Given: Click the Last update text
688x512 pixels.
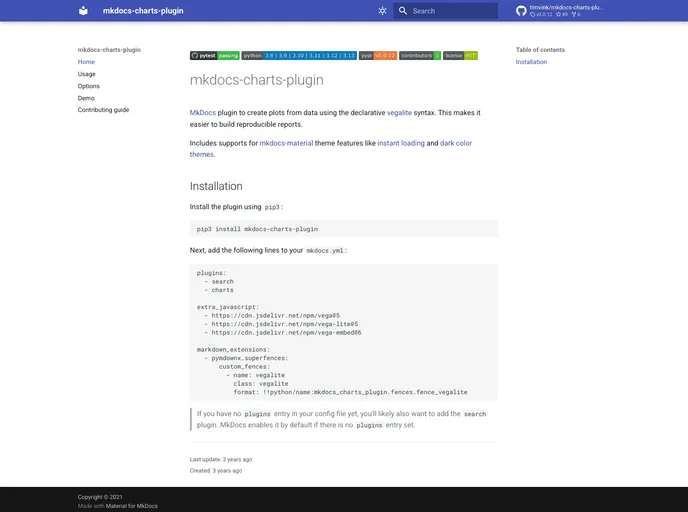Looking at the screenshot, I should [221, 459].
